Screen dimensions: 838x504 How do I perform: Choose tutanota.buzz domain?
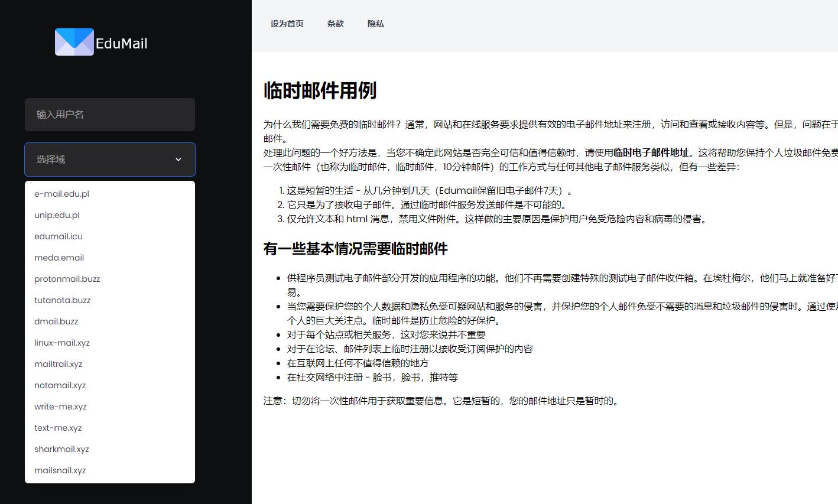(x=62, y=300)
